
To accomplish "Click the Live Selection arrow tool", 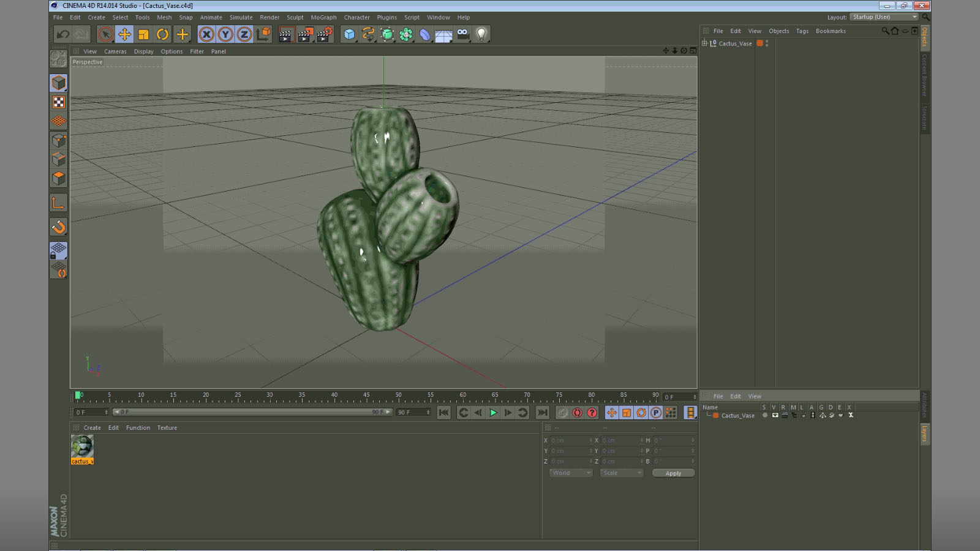I will (x=105, y=34).
